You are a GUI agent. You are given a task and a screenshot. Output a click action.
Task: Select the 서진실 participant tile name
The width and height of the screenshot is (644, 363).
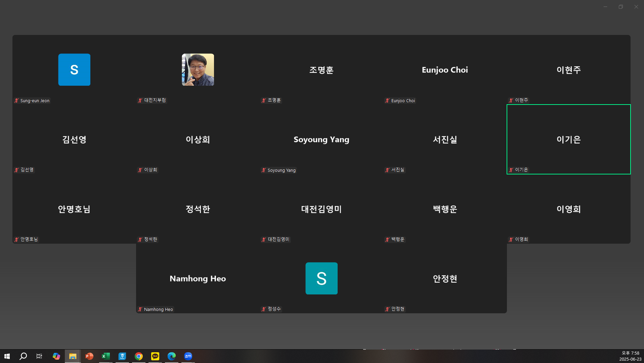pyautogui.click(x=445, y=139)
